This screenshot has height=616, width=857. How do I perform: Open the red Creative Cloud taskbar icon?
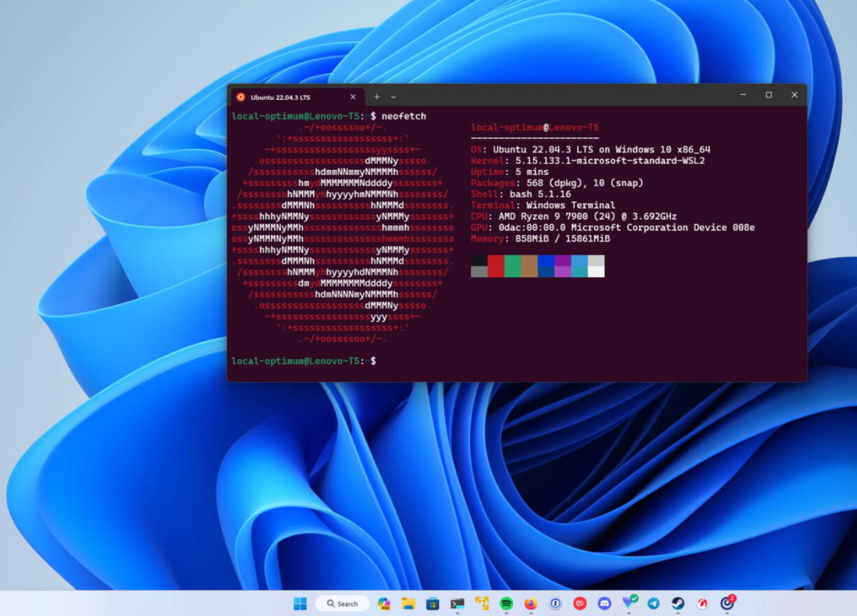pos(580,603)
